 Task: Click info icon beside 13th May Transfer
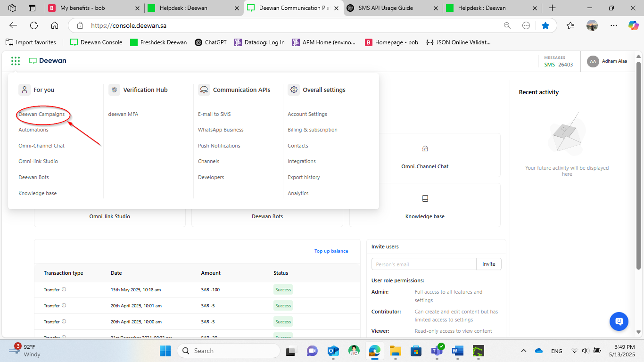pos(64,289)
